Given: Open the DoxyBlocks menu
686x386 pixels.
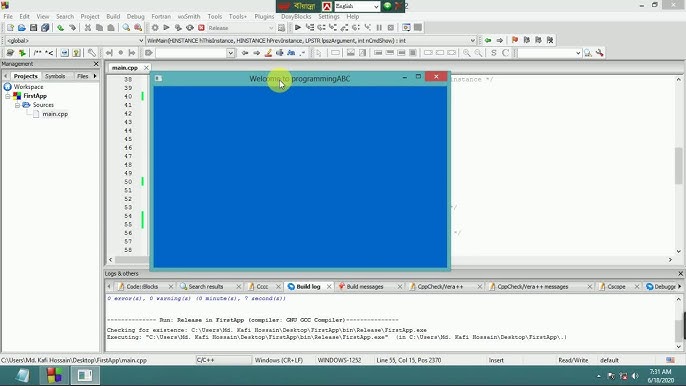Looking at the screenshot, I should coord(296,17).
